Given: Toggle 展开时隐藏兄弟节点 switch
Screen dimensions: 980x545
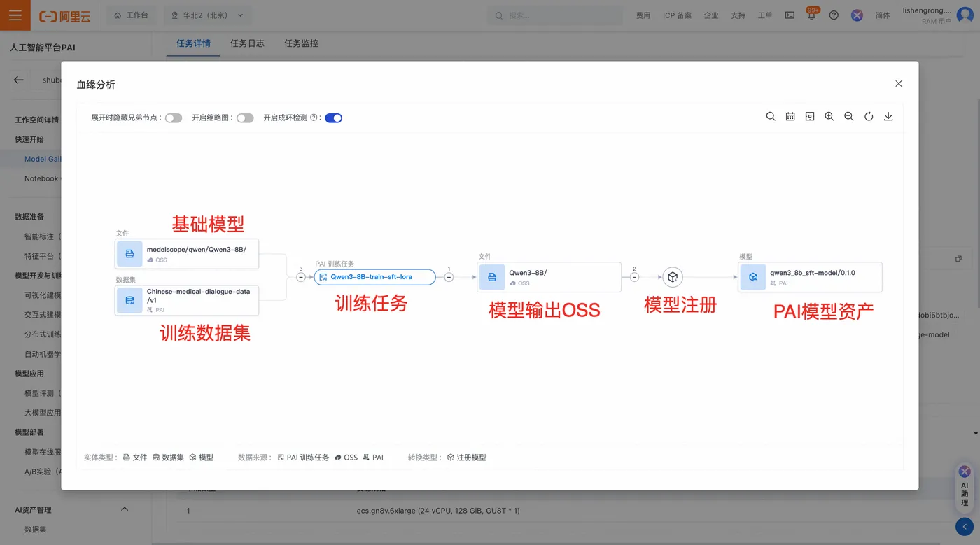Looking at the screenshot, I should tap(174, 118).
